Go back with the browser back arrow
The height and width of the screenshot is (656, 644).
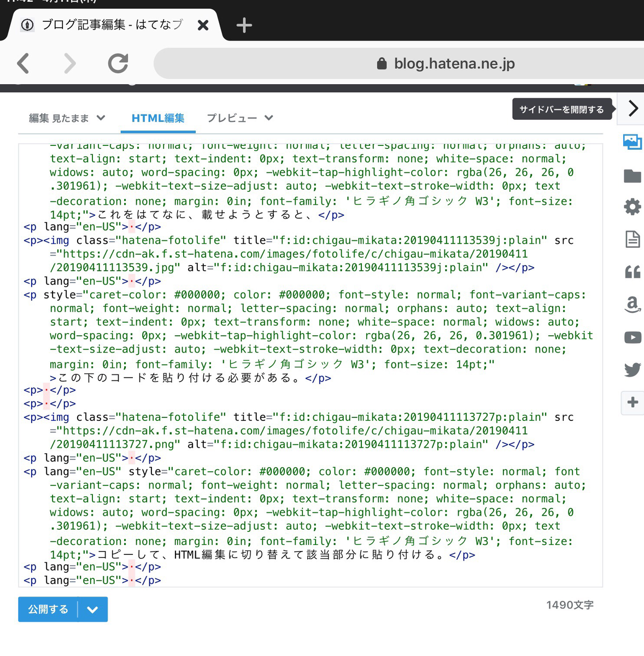24,64
